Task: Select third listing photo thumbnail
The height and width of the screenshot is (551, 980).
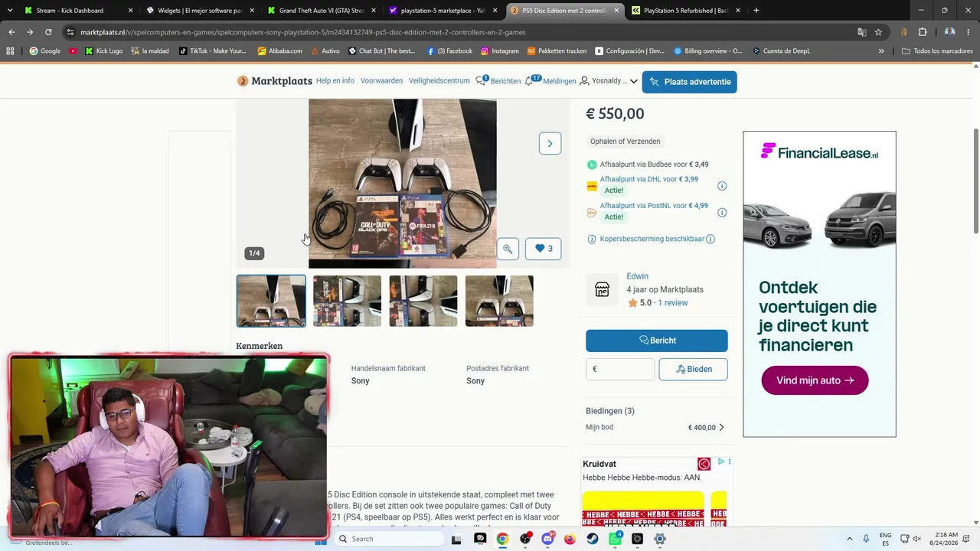Action: click(x=423, y=302)
